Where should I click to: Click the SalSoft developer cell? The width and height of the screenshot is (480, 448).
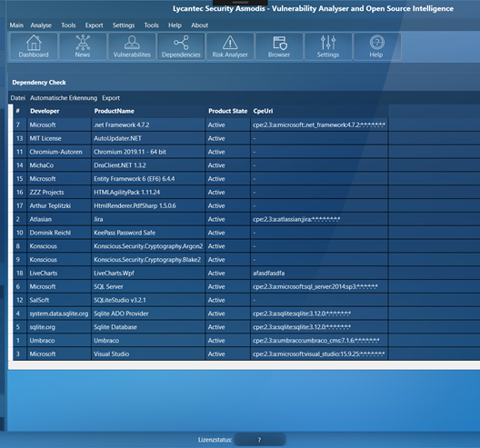[59, 300]
